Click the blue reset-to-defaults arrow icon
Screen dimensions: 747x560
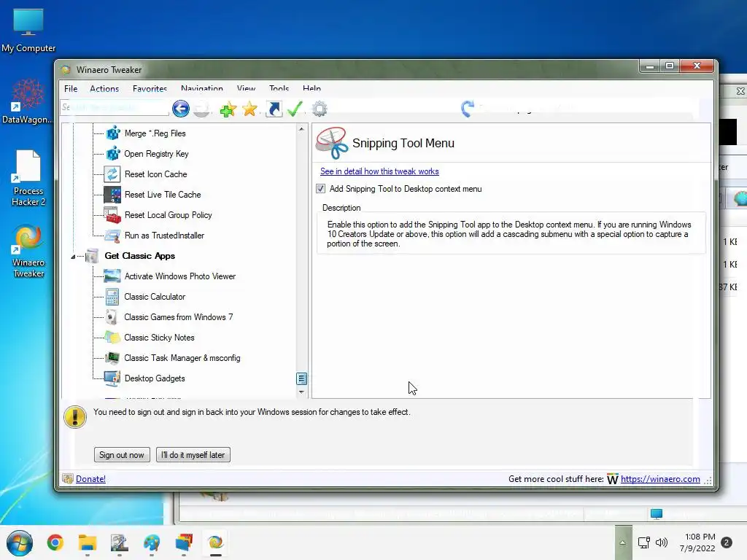(x=468, y=109)
